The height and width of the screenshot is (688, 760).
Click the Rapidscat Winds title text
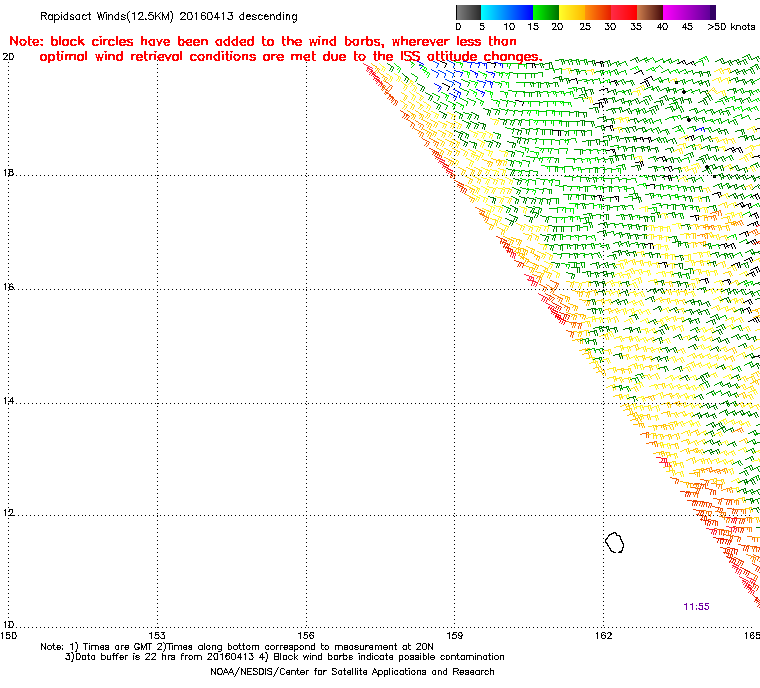click(169, 16)
